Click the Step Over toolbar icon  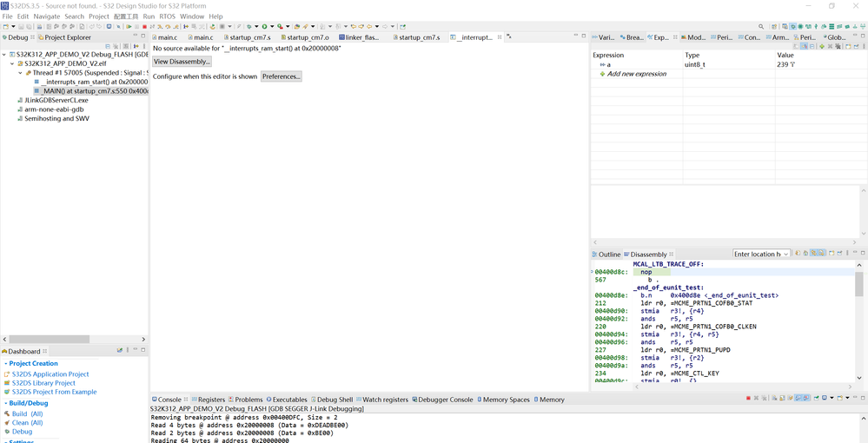168,27
